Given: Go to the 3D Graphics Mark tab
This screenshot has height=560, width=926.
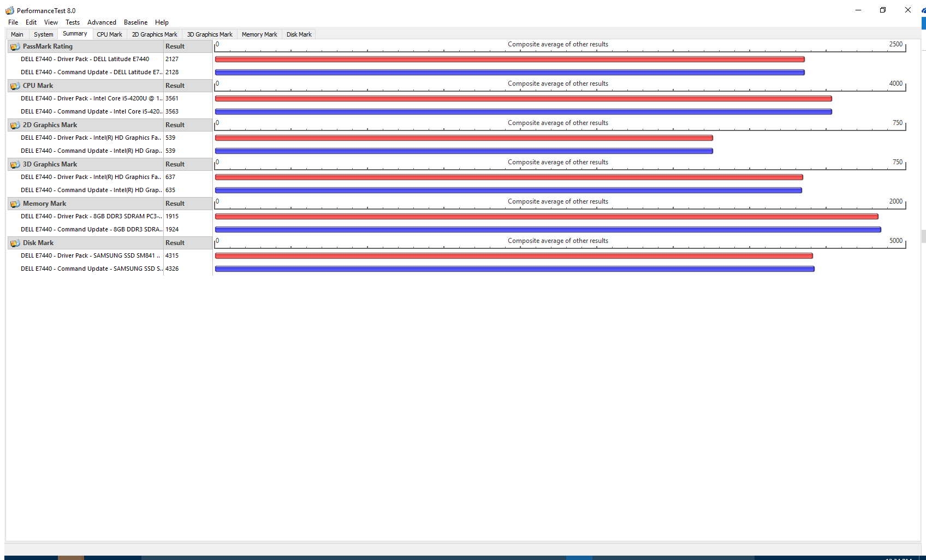Looking at the screenshot, I should coord(210,34).
